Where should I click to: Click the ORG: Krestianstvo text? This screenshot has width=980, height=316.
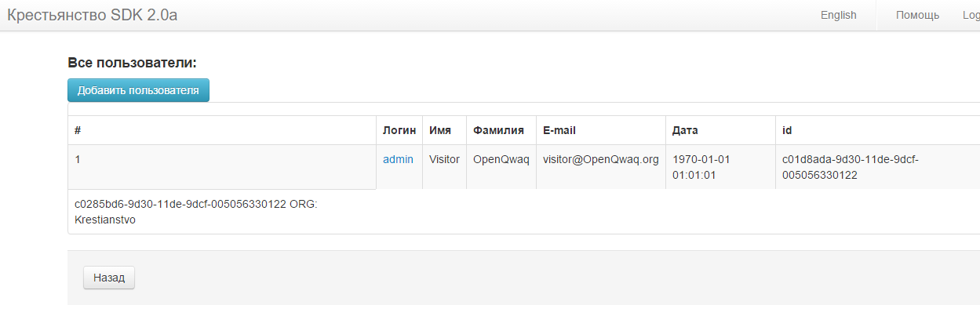coord(195,212)
